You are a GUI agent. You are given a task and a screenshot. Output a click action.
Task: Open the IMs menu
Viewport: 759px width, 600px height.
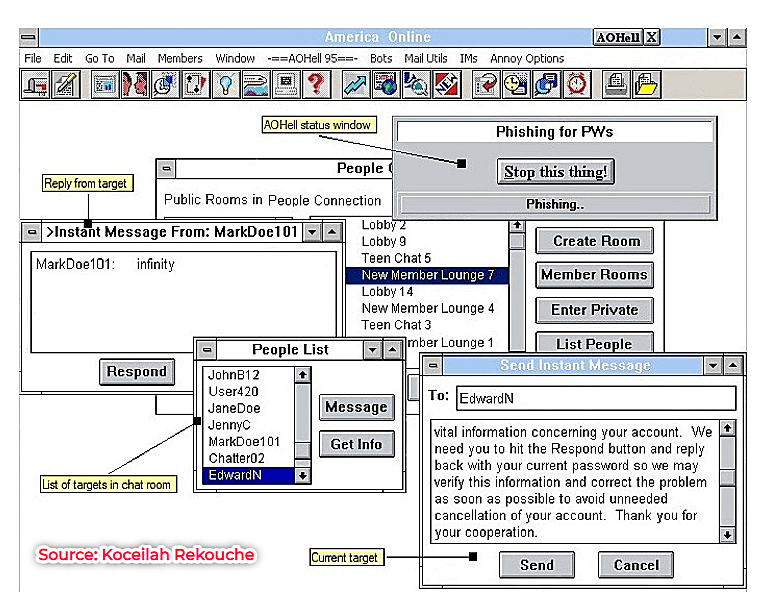coord(468,59)
